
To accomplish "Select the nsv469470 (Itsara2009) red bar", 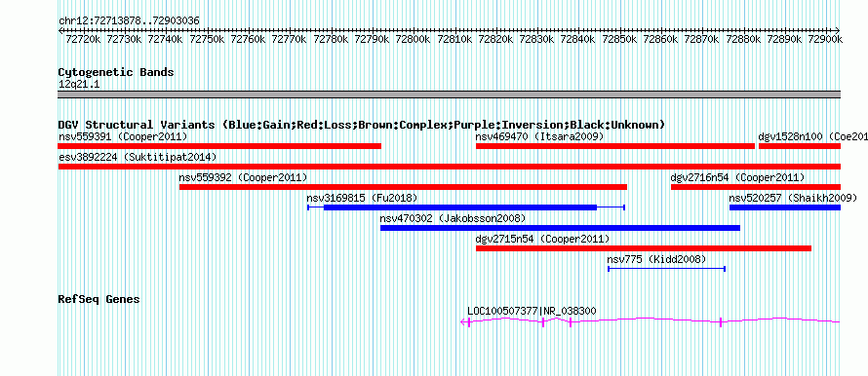I will (615, 146).
